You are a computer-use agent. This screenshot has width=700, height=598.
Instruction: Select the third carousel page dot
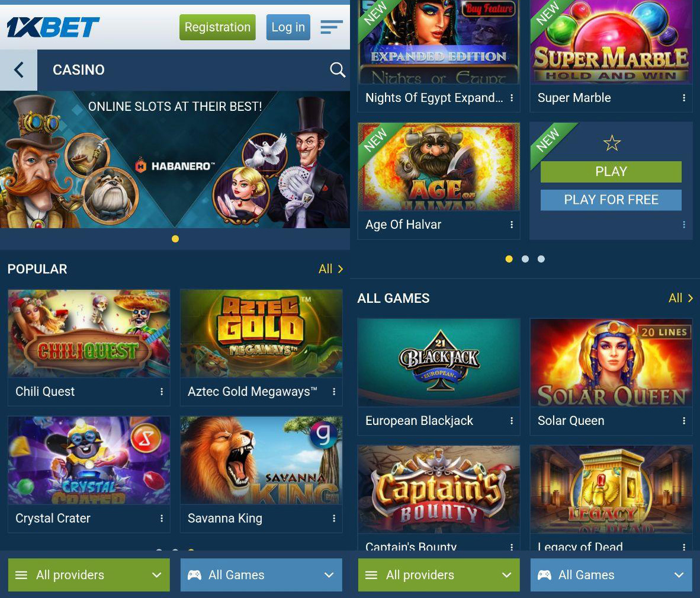[541, 259]
